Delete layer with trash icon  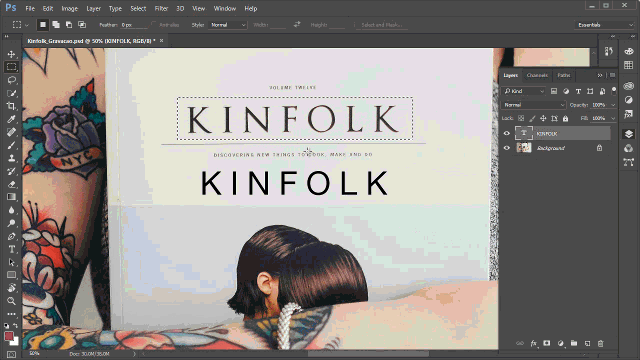[600, 344]
